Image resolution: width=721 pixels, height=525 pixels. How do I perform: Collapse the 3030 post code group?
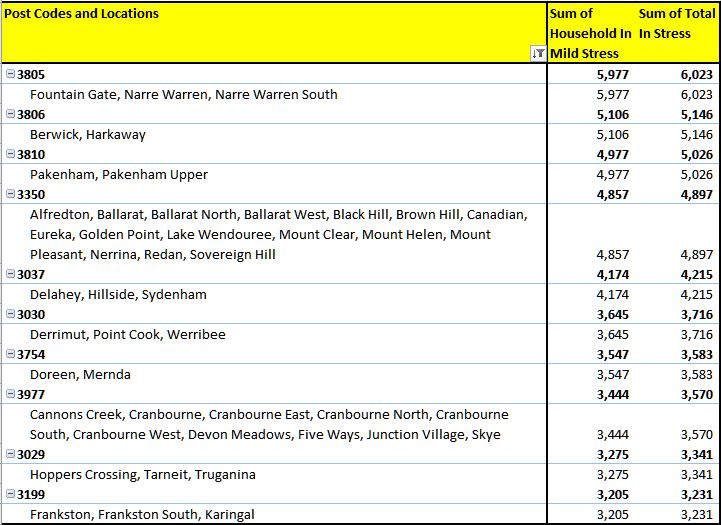[10, 314]
